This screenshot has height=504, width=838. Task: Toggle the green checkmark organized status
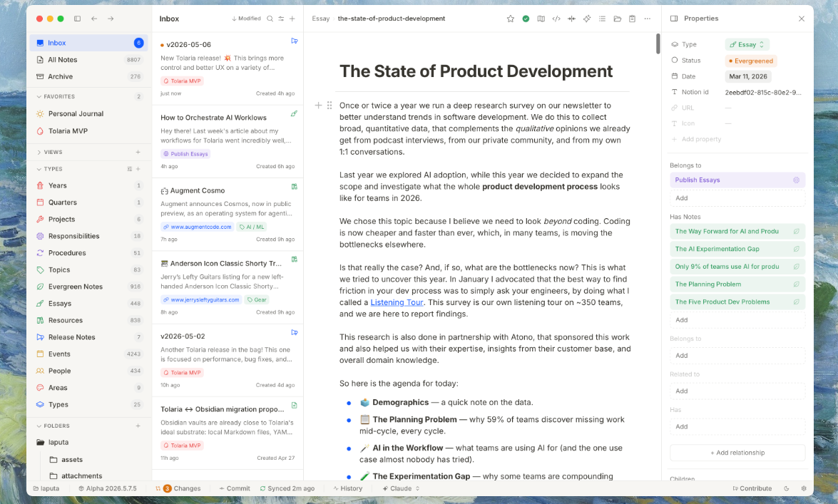tap(526, 19)
